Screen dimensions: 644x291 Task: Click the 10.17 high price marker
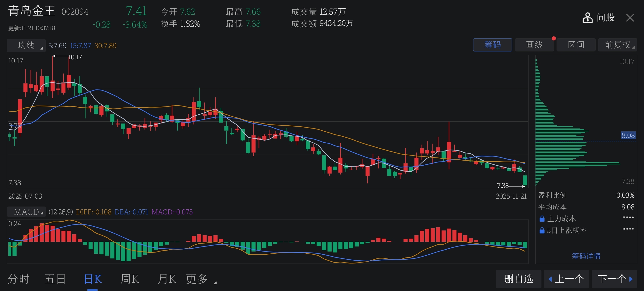coord(75,57)
